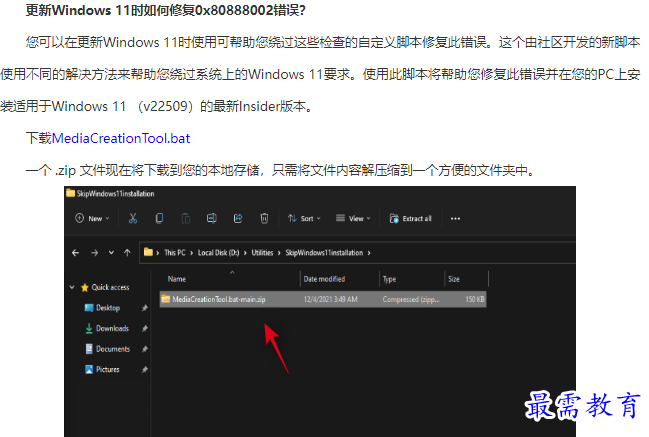Open the Sort dropdown menu

click(x=304, y=218)
